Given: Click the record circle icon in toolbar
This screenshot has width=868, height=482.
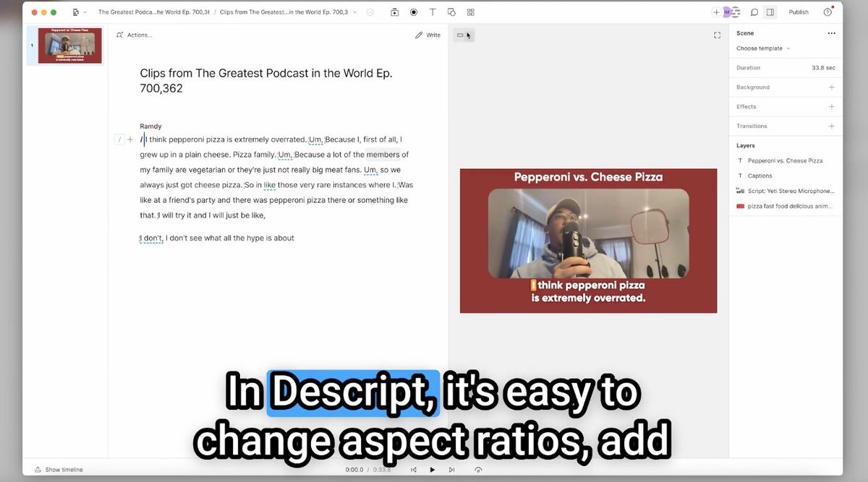Looking at the screenshot, I should [x=414, y=12].
